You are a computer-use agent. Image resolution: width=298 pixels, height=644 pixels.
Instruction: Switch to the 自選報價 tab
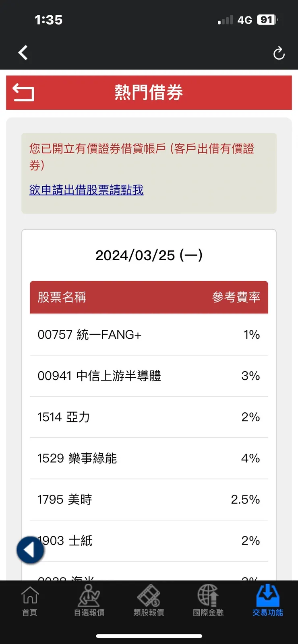[89, 601]
